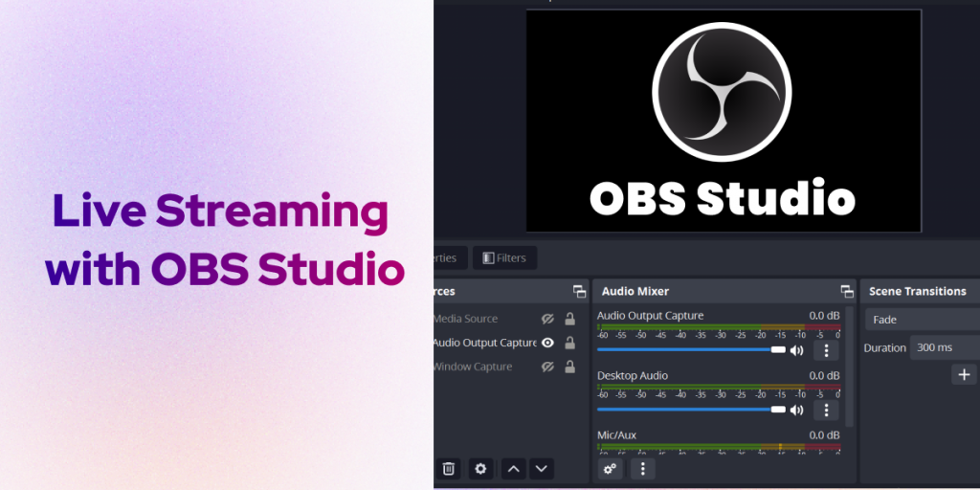The height and width of the screenshot is (490, 980).
Task: Click the Desktop Audio channel label
Action: click(633, 375)
